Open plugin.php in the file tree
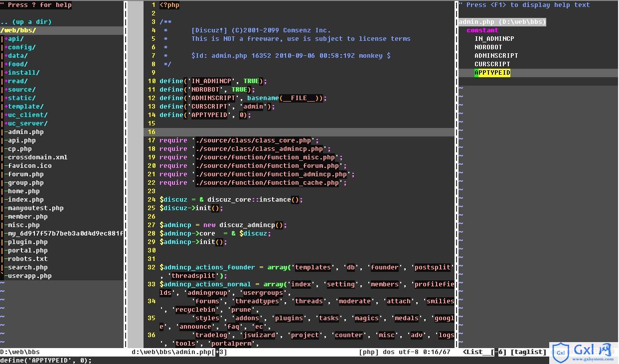This screenshot has height=364, width=619. pos(28,242)
